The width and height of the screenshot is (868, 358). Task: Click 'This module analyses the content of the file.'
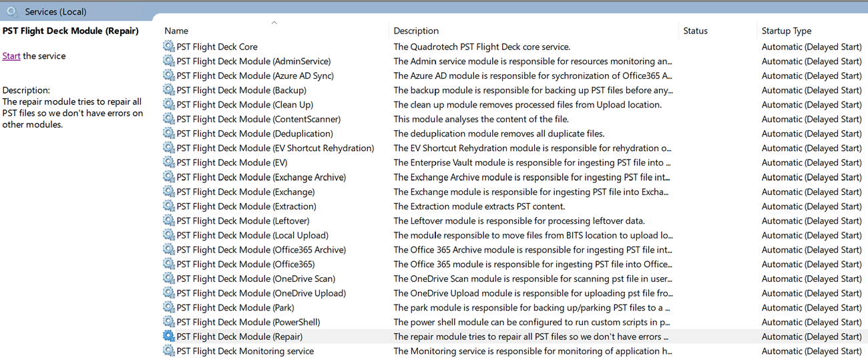tap(481, 119)
